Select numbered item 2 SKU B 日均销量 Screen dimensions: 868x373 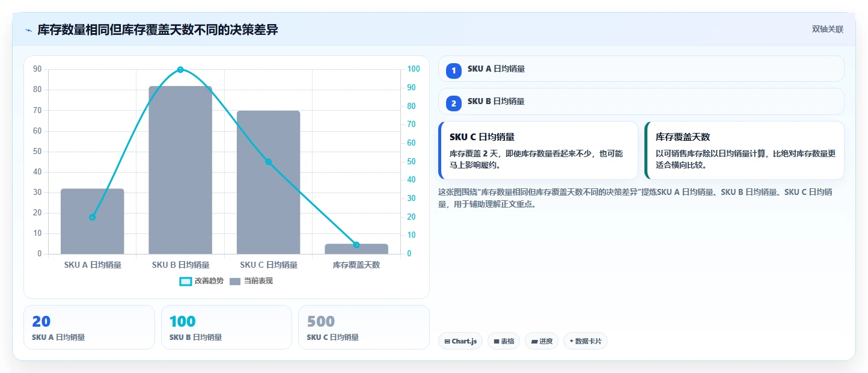[641, 102]
